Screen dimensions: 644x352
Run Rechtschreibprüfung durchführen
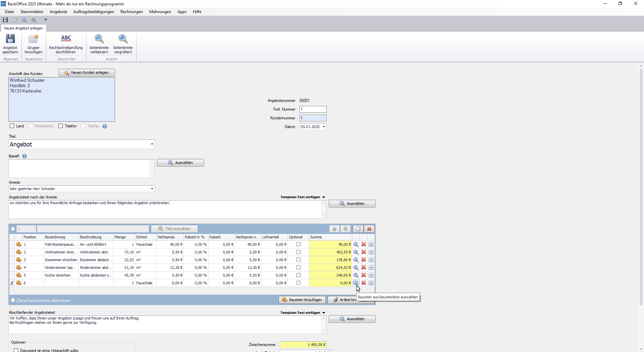[x=66, y=44]
